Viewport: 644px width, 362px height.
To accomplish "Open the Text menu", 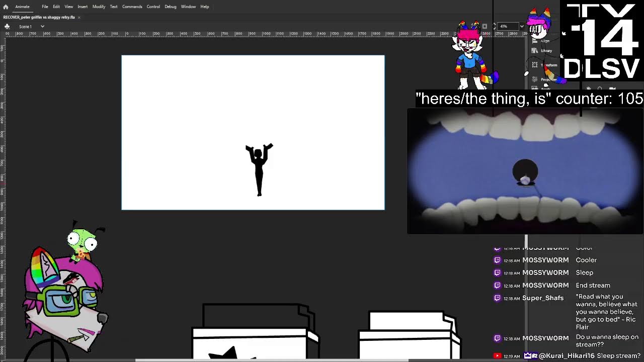I will [114, 7].
